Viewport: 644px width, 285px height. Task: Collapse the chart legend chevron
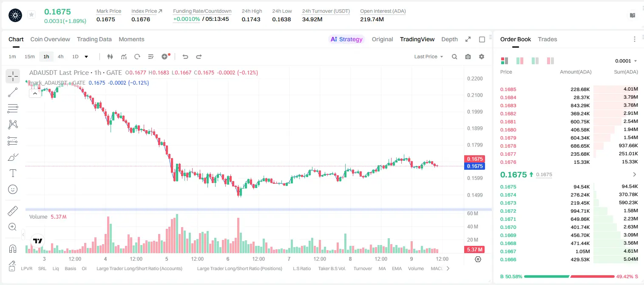(x=35, y=94)
